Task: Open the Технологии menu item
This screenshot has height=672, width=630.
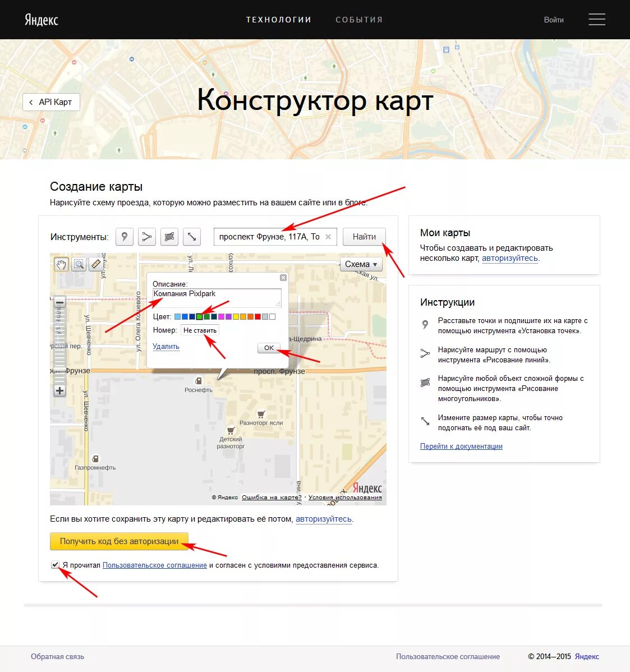Action: [x=279, y=20]
